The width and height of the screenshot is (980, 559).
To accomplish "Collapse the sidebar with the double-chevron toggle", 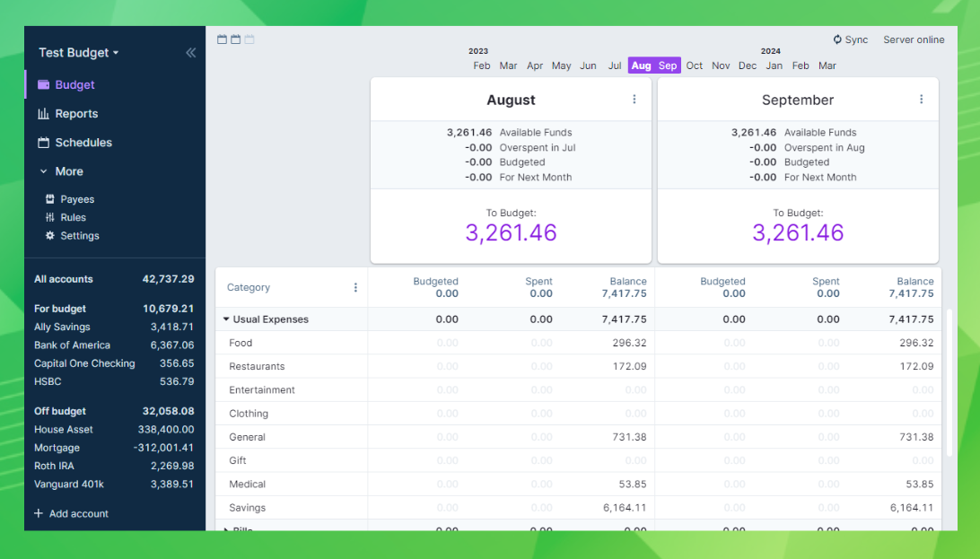I will [x=190, y=52].
